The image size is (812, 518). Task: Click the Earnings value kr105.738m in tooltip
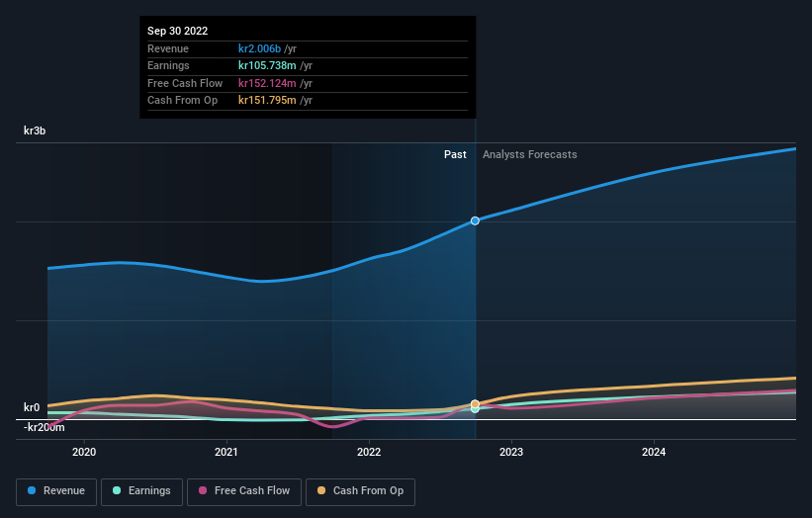point(267,65)
